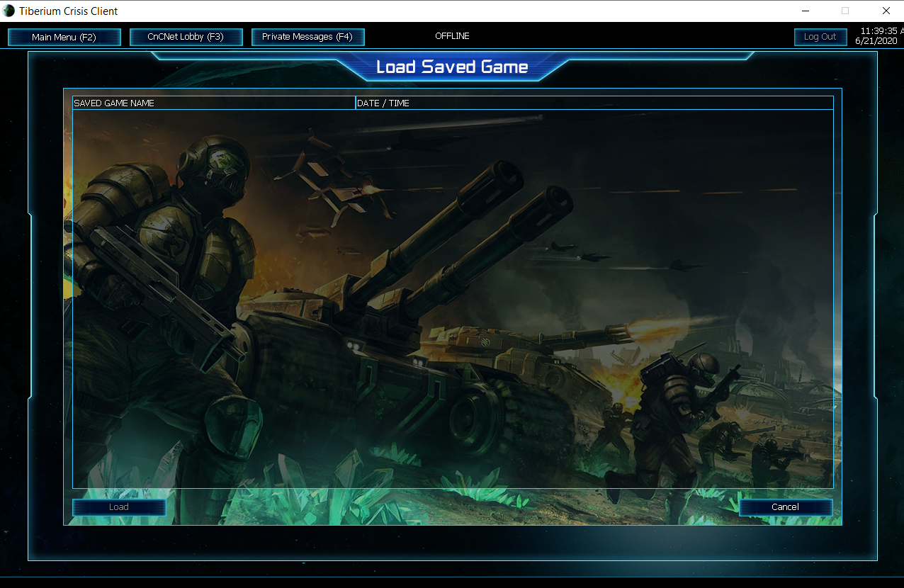904x588 pixels.
Task: Cancel the Load Saved Game dialog
Action: [x=786, y=507]
